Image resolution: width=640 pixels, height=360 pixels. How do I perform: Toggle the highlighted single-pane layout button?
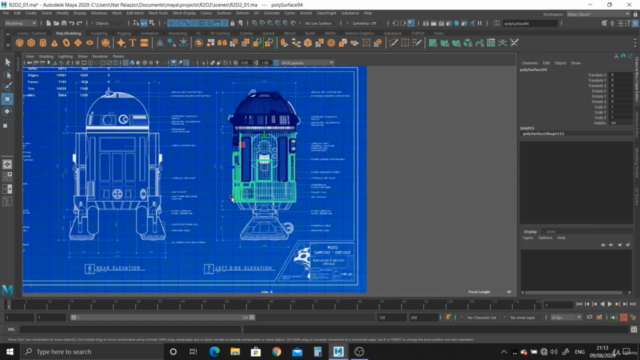(x=7, y=164)
